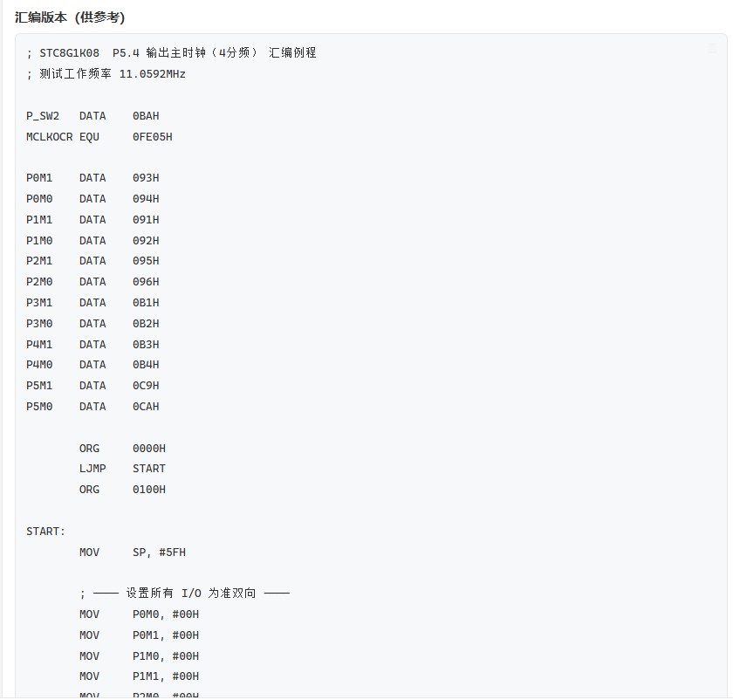This screenshot has height=700, width=733.
Task: Click DATA keyword in the P_SW2 line
Action: (92, 116)
